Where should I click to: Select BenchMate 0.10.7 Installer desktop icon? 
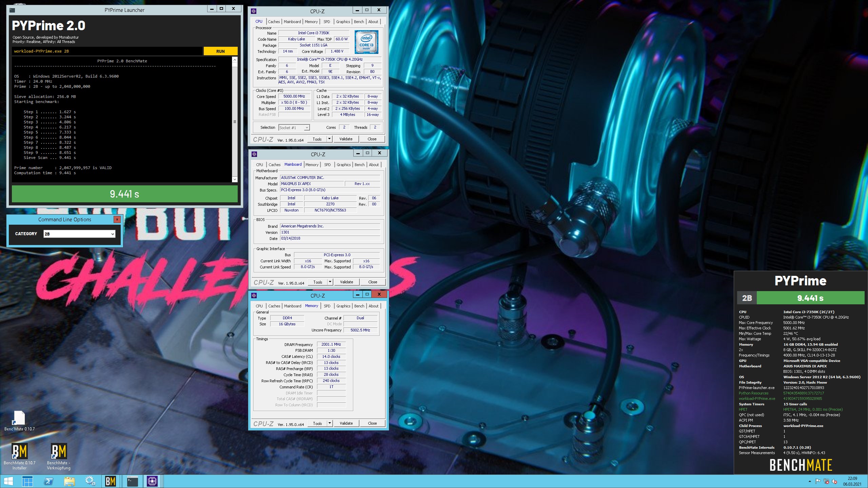(19, 456)
